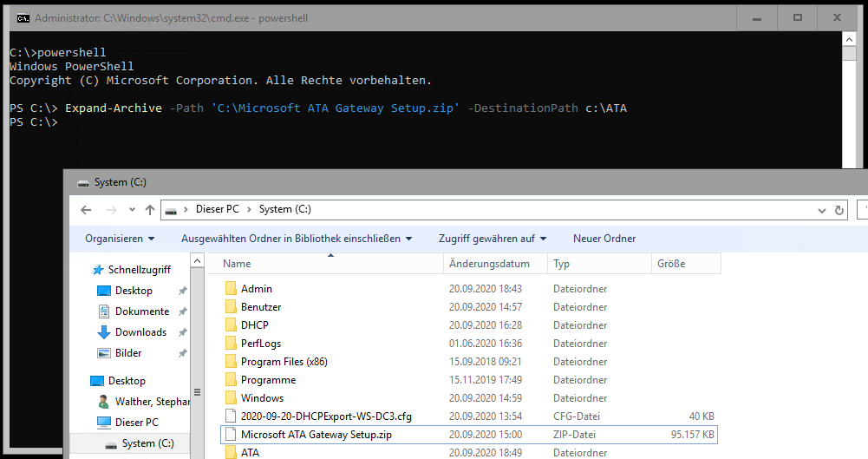Click ZIP-Datei type cell
Image resolution: width=868 pixels, height=459 pixels.
574,435
